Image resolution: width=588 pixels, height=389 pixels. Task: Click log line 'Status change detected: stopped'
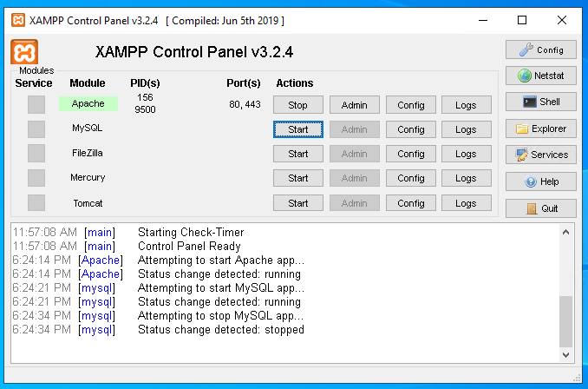(221, 329)
